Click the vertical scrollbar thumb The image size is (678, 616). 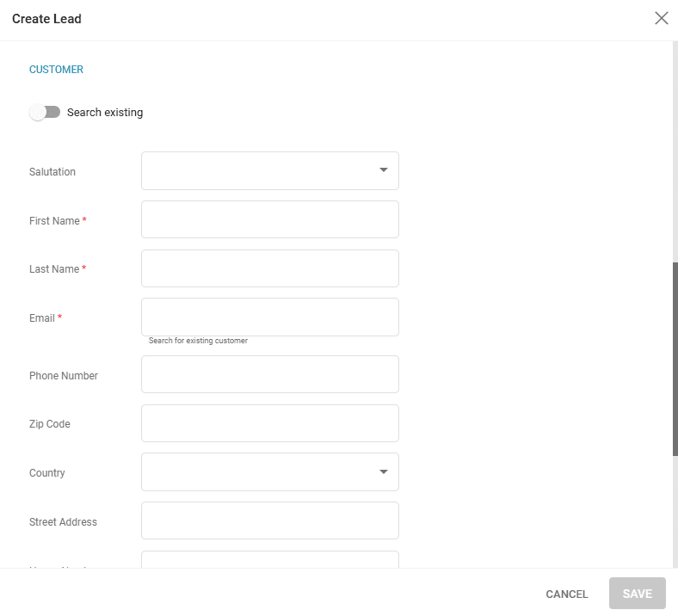(x=675, y=357)
